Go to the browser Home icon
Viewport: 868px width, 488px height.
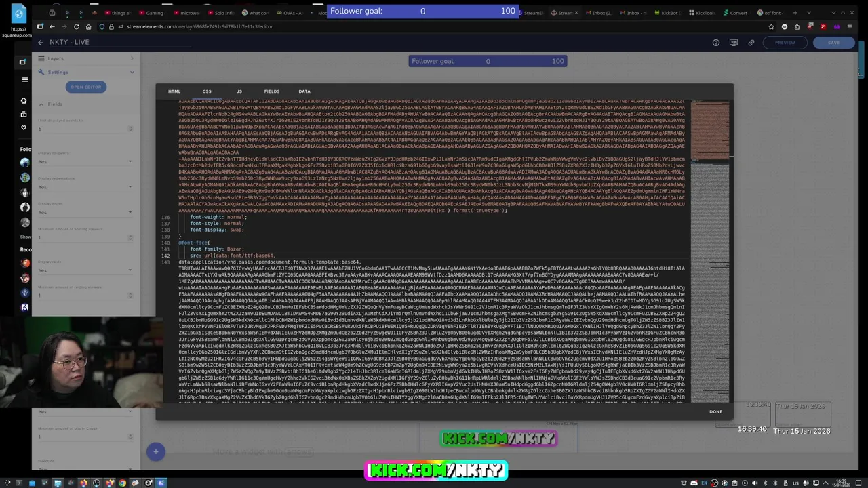89,26
